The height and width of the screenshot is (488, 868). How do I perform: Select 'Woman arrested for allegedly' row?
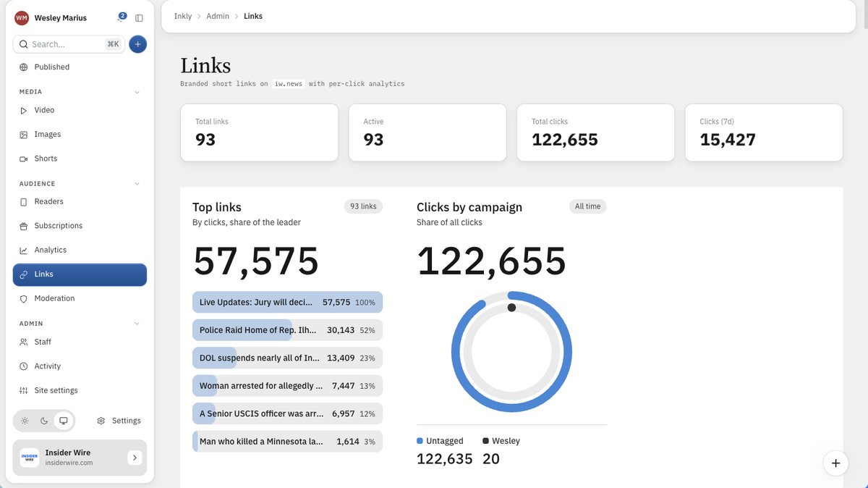tap(287, 386)
